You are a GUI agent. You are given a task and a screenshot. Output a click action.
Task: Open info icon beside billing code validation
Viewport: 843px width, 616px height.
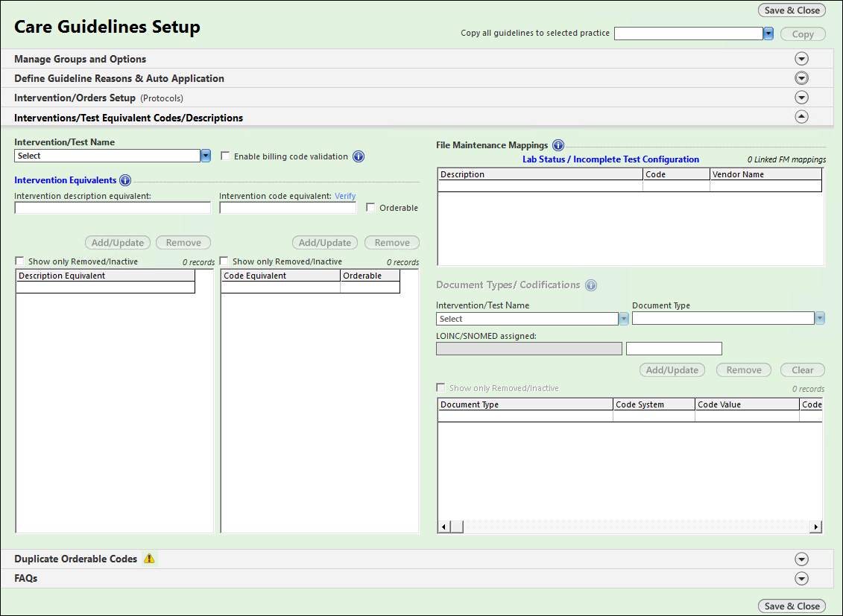pos(359,156)
